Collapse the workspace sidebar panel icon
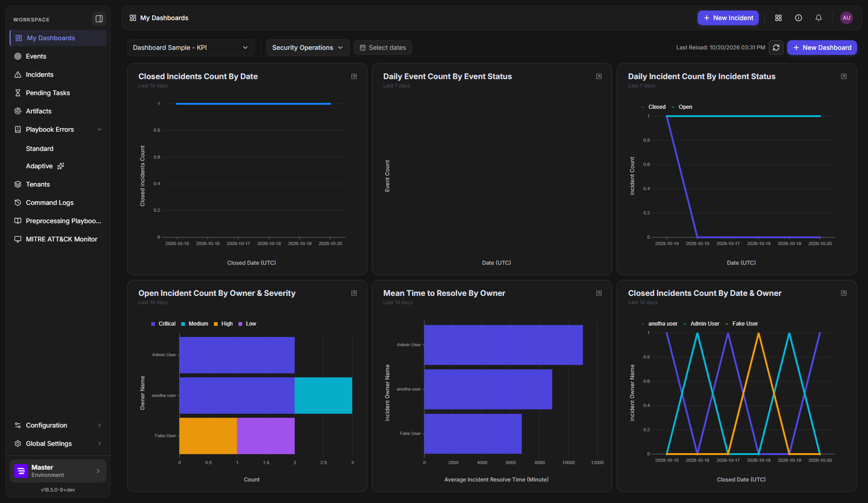Screen dimensions: 868x503 click(x=99, y=19)
